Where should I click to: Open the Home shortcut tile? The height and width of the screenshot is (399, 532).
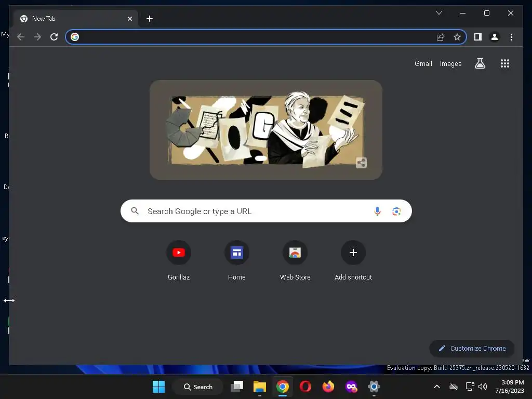237,261
